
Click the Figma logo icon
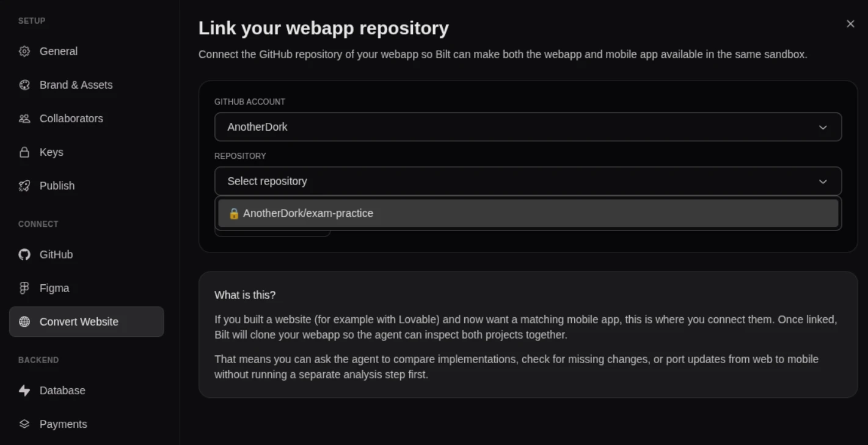[x=24, y=288]
